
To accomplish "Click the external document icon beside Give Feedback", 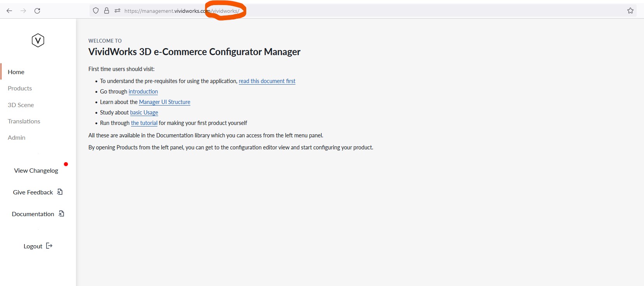I will pos(60,192).
